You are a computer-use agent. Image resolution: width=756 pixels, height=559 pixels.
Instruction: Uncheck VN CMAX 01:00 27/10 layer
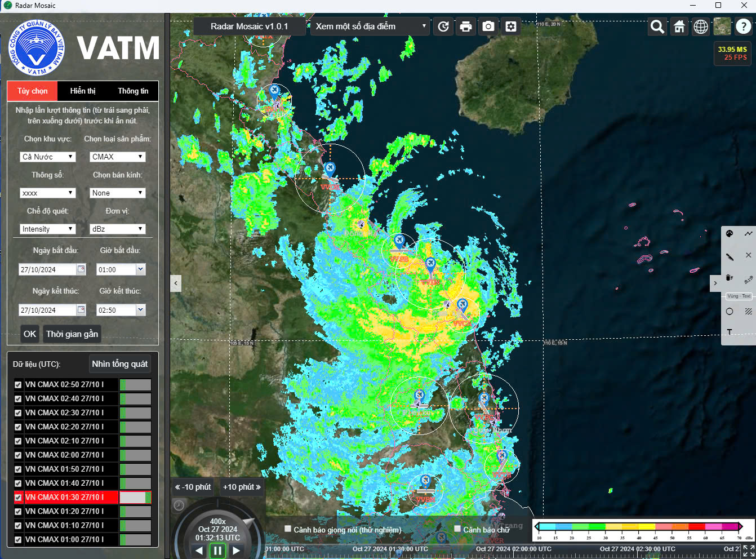[18, 540]
